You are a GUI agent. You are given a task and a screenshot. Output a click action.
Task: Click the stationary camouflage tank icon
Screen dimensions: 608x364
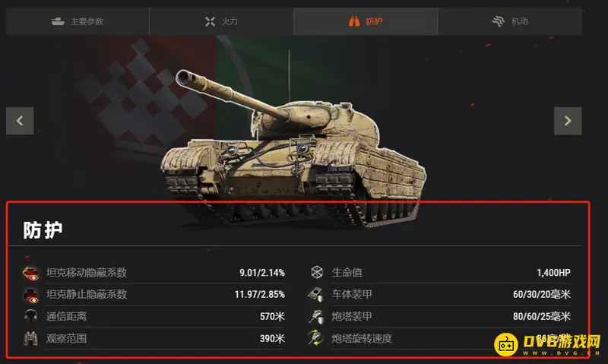point(30,295)
